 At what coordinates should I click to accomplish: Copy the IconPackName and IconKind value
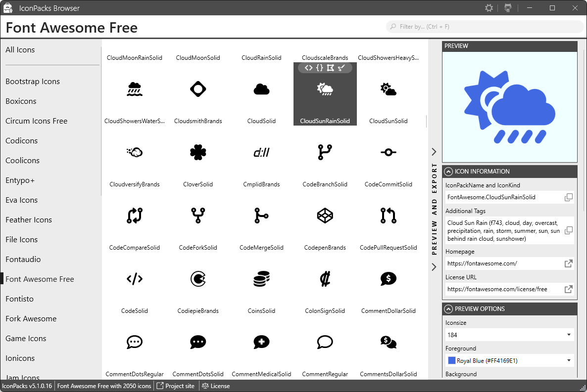(568, 197)
